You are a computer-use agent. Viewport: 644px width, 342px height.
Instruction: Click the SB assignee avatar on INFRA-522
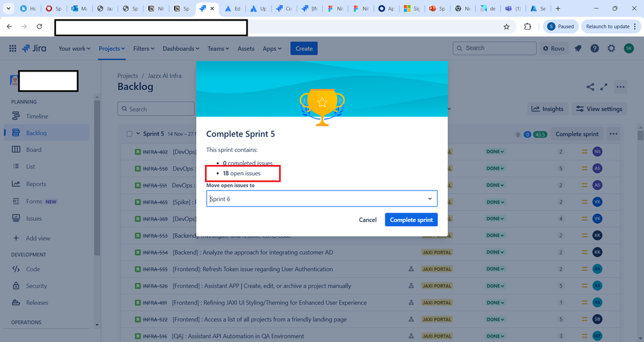[597, 319]
